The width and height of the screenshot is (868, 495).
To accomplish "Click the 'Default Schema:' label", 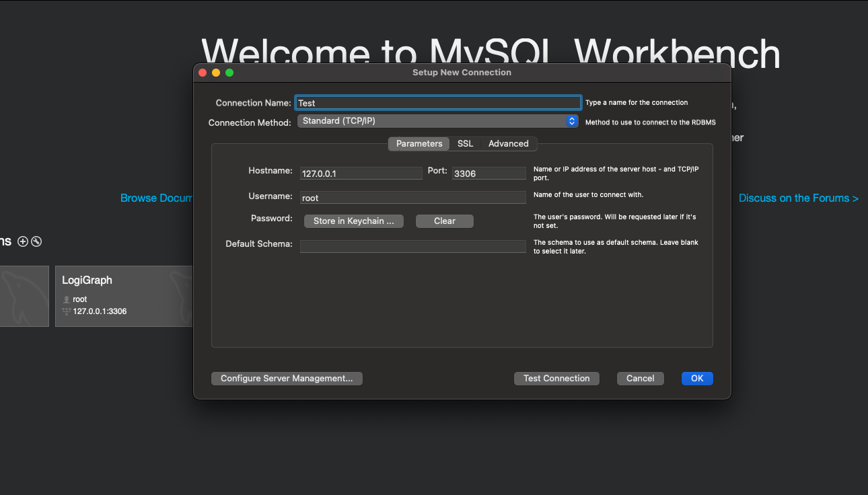I will tap(259, 244).
